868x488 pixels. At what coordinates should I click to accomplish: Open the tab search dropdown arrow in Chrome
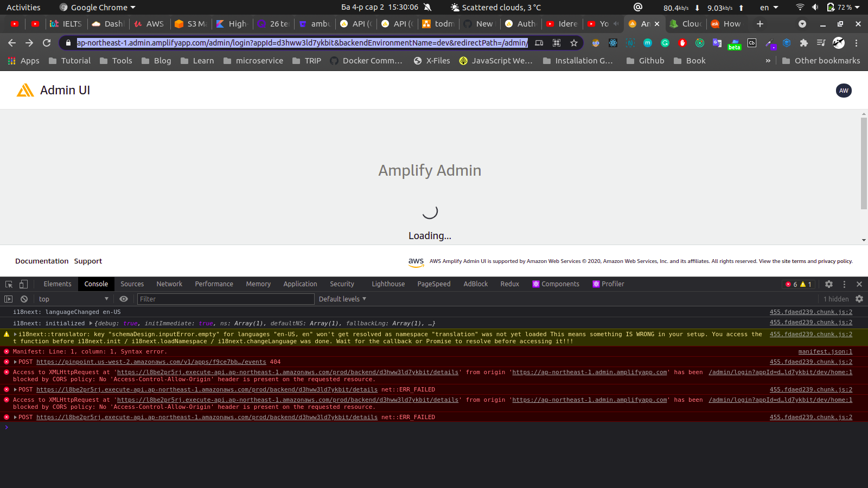pyautogui.click(x=802, y=24)
